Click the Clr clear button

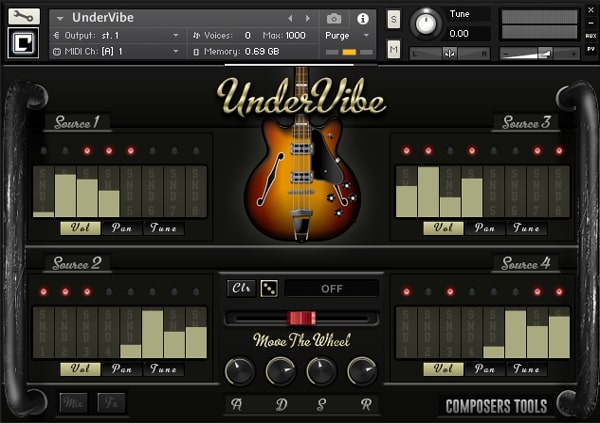point(241,288)
